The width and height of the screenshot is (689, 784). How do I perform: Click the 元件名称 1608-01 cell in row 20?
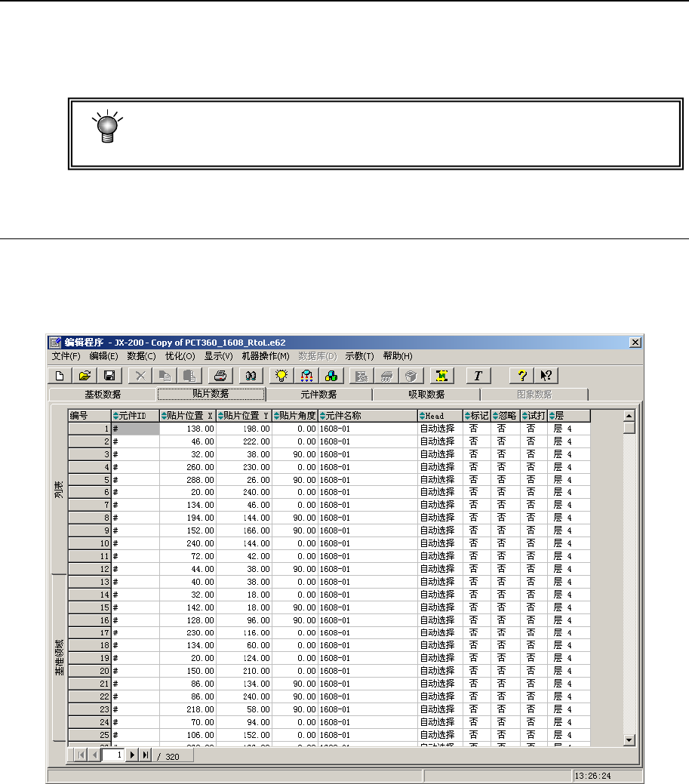pyautogui.click(x=368, y=671)
